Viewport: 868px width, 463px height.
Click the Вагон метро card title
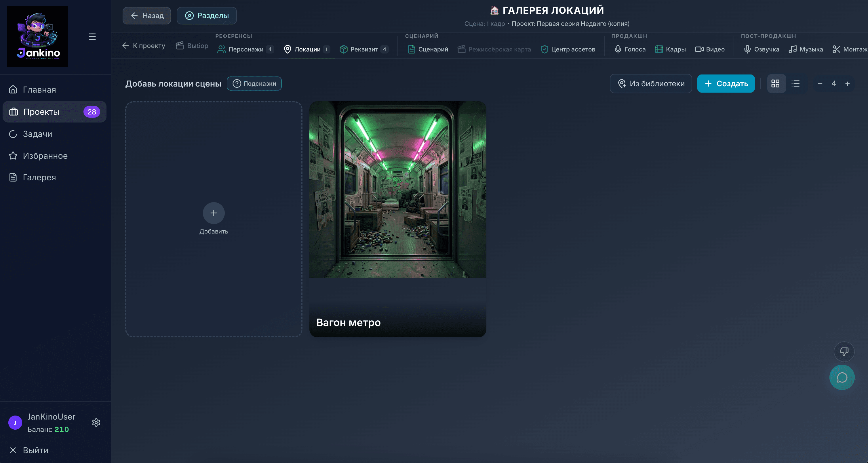[x=349, y=322]
